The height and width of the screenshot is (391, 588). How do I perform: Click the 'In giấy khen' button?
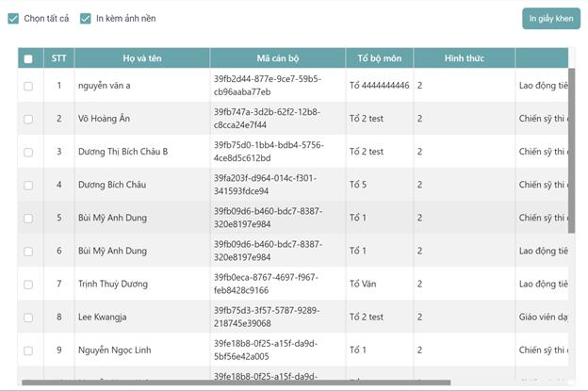tap(550, 19)
